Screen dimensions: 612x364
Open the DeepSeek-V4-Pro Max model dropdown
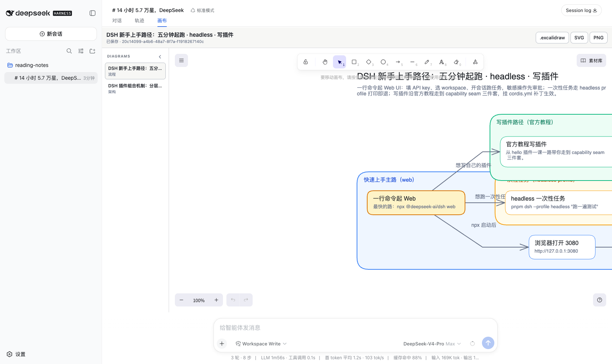click(x=432, y=344)
